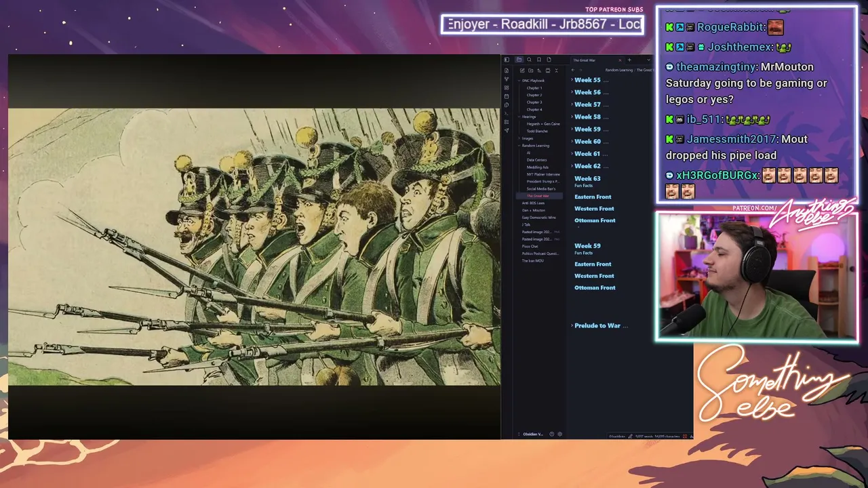Expand the Images folder
The image size is (868, 488).
pyautogui.click(x=519, y=138)
